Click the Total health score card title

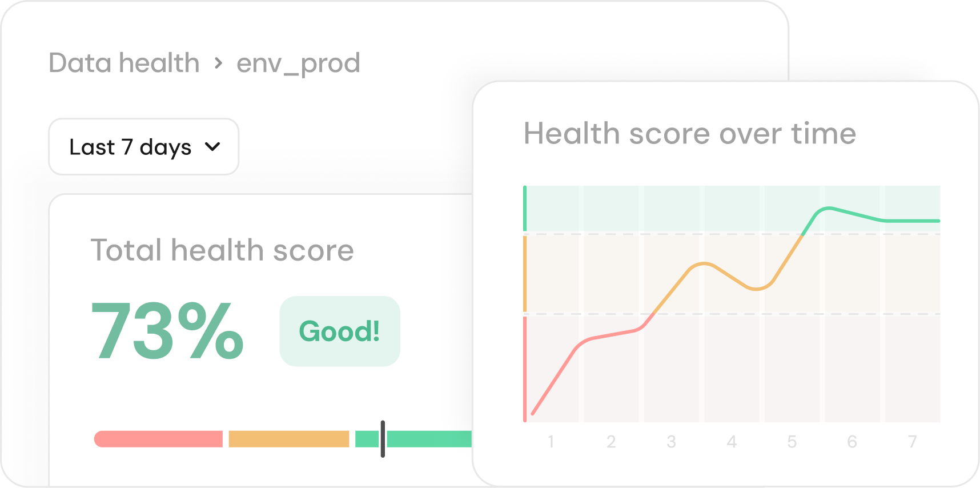coord(223,250)
